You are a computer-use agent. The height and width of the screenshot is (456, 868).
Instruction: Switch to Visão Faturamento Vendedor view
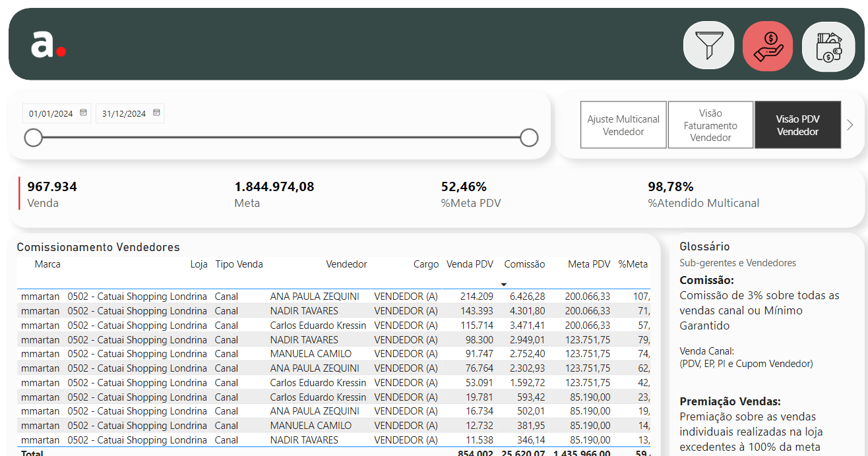tap(710, 125)
